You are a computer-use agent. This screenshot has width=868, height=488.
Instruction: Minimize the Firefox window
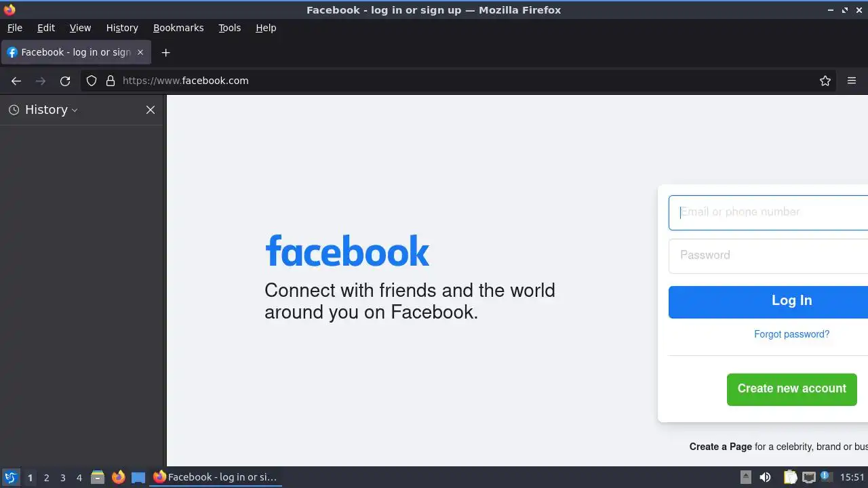click(831, 10)
